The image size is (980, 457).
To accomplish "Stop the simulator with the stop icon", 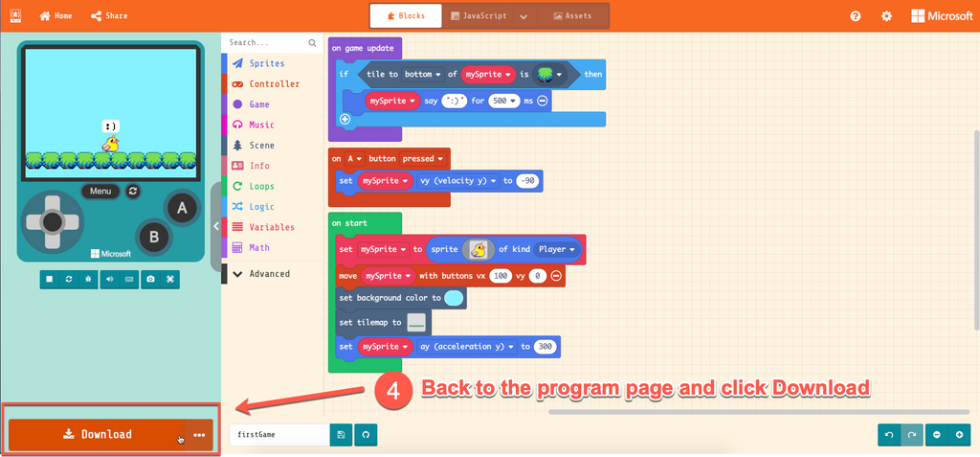I will click(49, 279).
